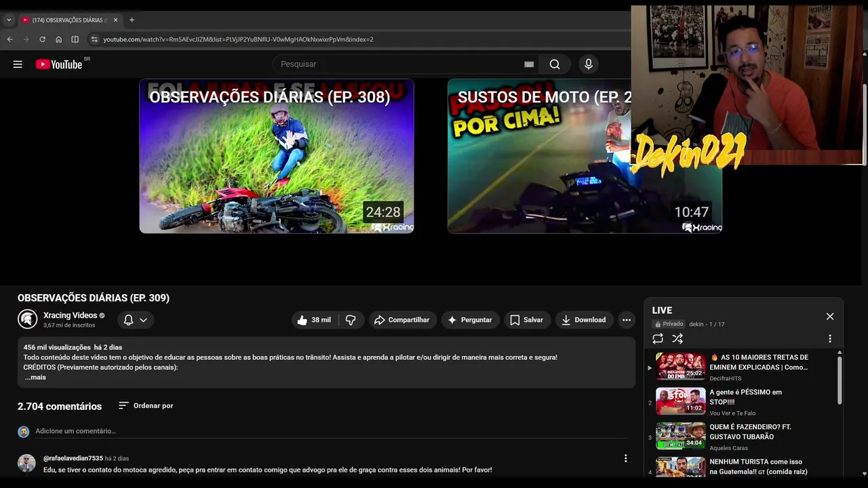Screen dimensions: 868x488
Task: Click the playlist panel scrollbar
Action: pyautogui.click(x=840, y=380)
